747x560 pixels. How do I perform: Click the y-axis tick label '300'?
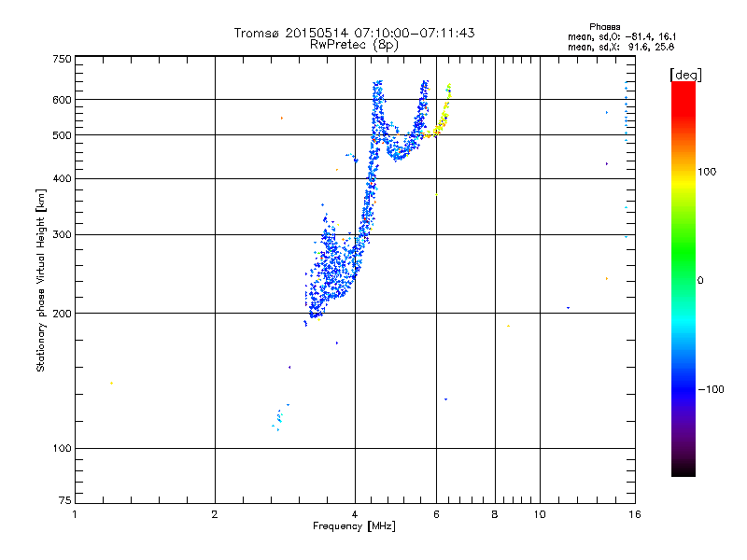[x=62, y=235]
